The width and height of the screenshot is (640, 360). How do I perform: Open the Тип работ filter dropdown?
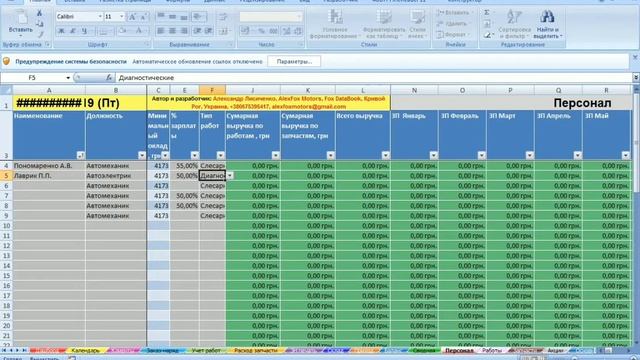click(220, 155)
